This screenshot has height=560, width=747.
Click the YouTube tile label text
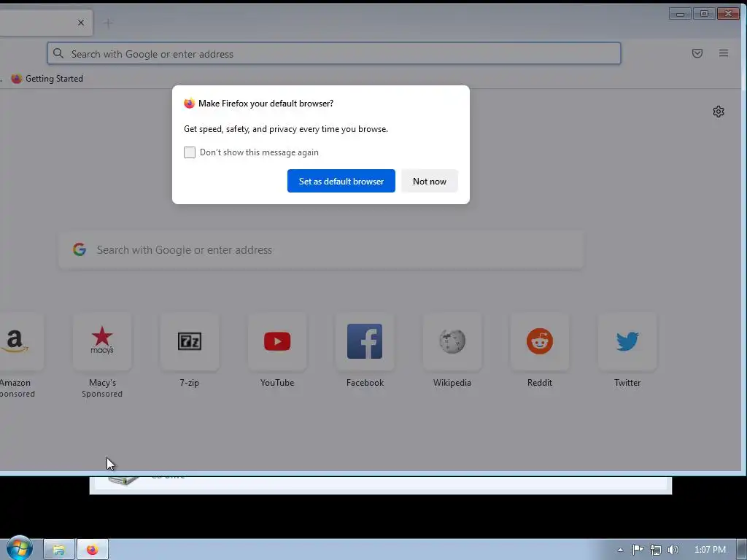(277, 383)
